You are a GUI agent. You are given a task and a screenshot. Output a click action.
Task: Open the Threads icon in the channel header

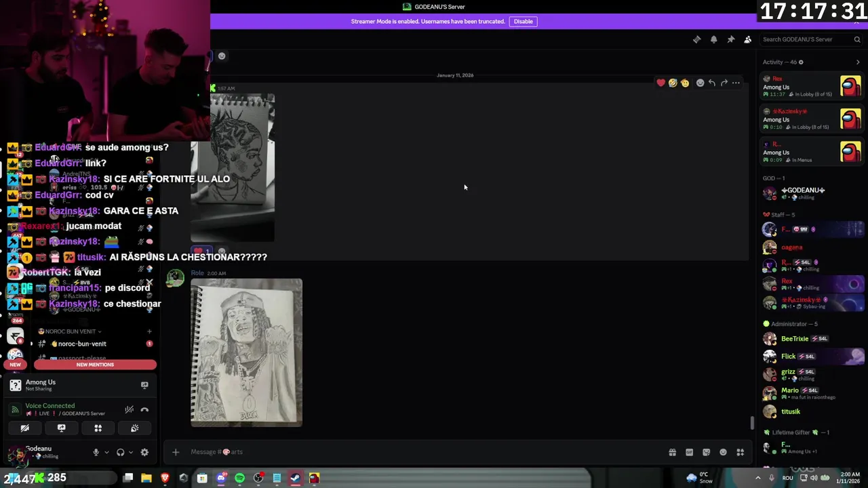(696, 39)
